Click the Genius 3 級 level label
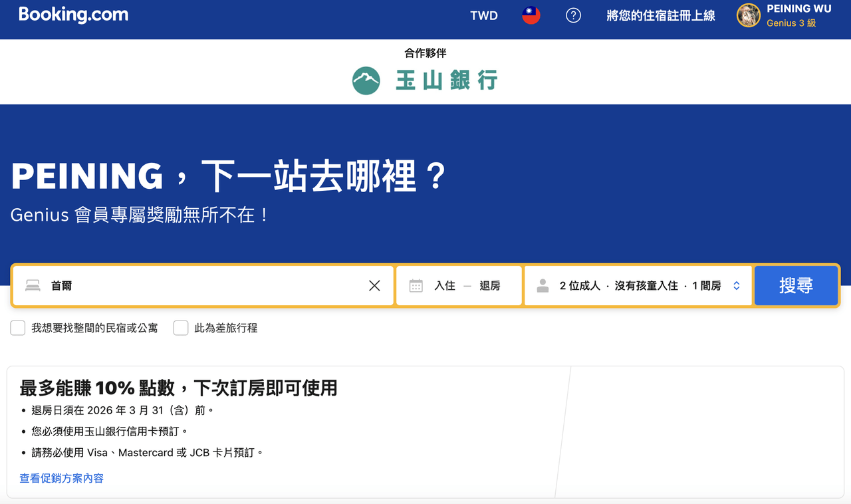This screenshot has width=851, height=504. tap(791, 23)
